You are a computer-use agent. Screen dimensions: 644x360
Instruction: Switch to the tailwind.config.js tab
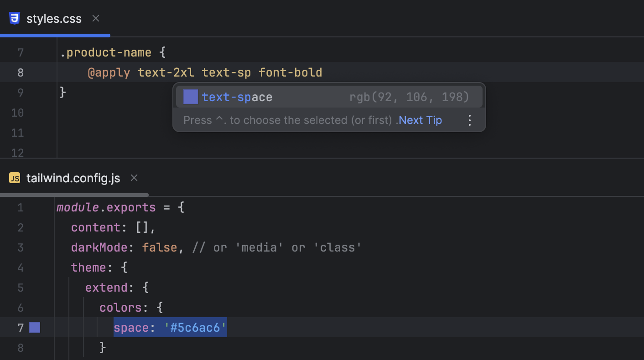tap(73, 178)
